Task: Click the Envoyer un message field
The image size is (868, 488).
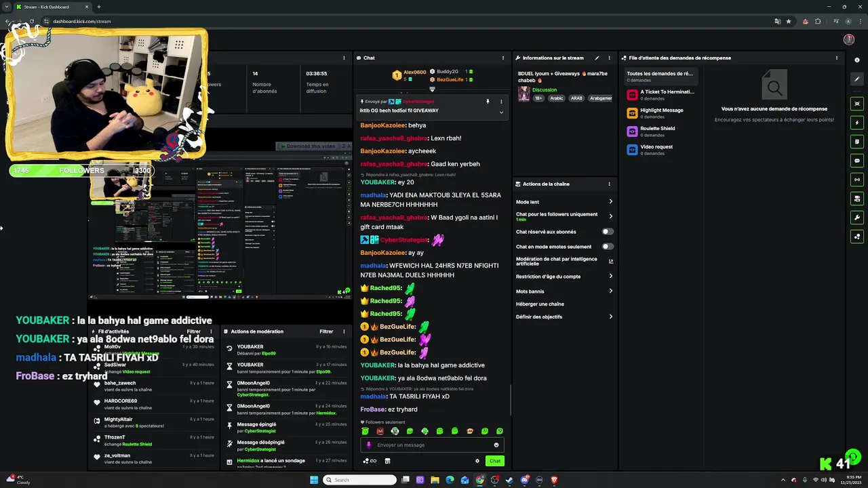Action: pos(432,445)
